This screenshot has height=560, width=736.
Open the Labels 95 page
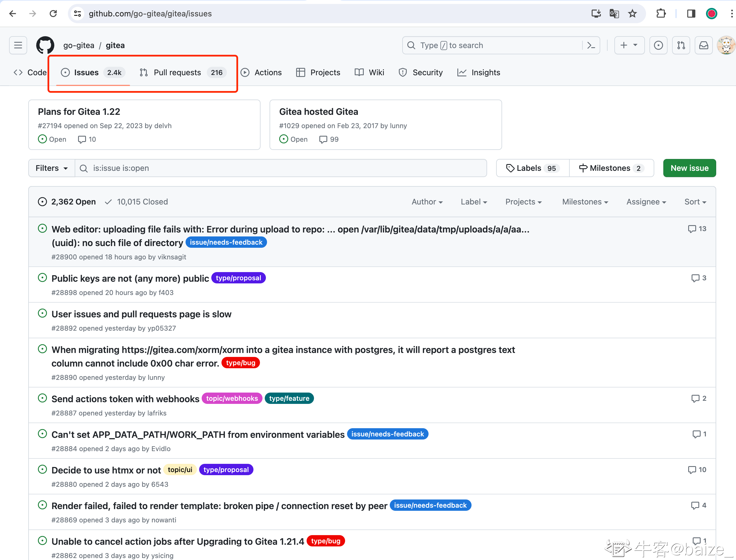click(x=533, y=168)
